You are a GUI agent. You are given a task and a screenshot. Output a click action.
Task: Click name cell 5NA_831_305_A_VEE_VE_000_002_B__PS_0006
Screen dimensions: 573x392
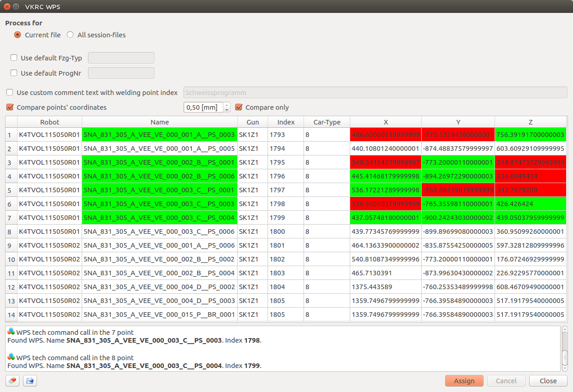160,176
